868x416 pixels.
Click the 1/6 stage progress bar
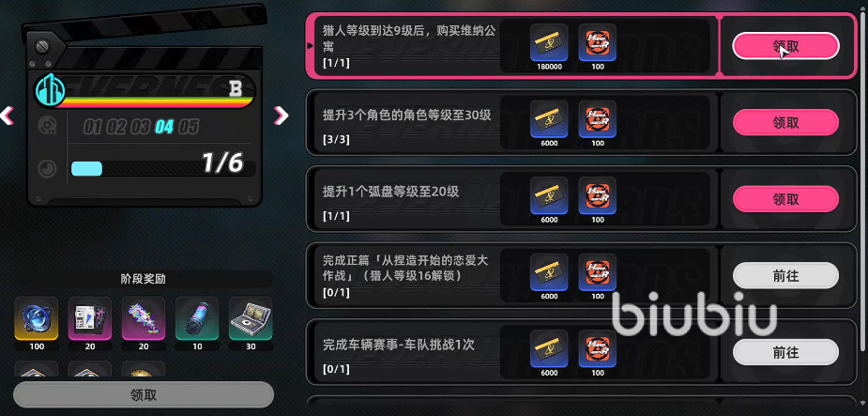coord(163,168)
